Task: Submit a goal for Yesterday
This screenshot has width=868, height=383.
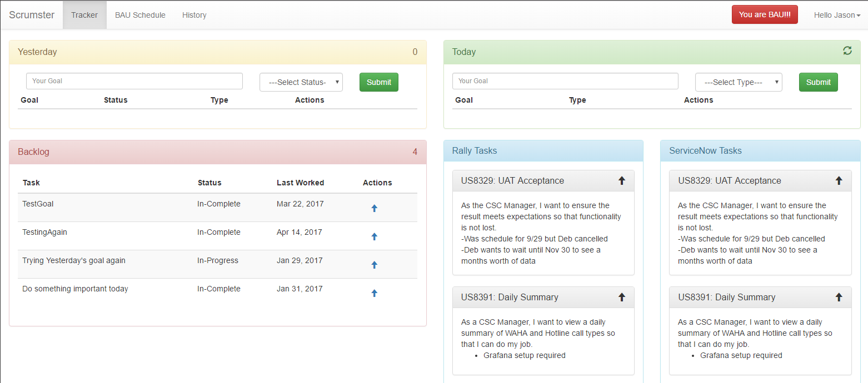Action: point(378,82)
